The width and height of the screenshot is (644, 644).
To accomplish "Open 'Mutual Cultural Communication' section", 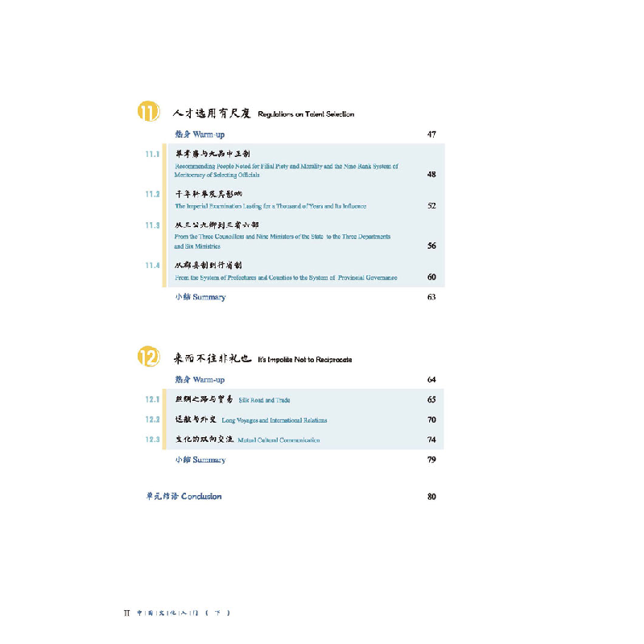I will click(279, 440).
